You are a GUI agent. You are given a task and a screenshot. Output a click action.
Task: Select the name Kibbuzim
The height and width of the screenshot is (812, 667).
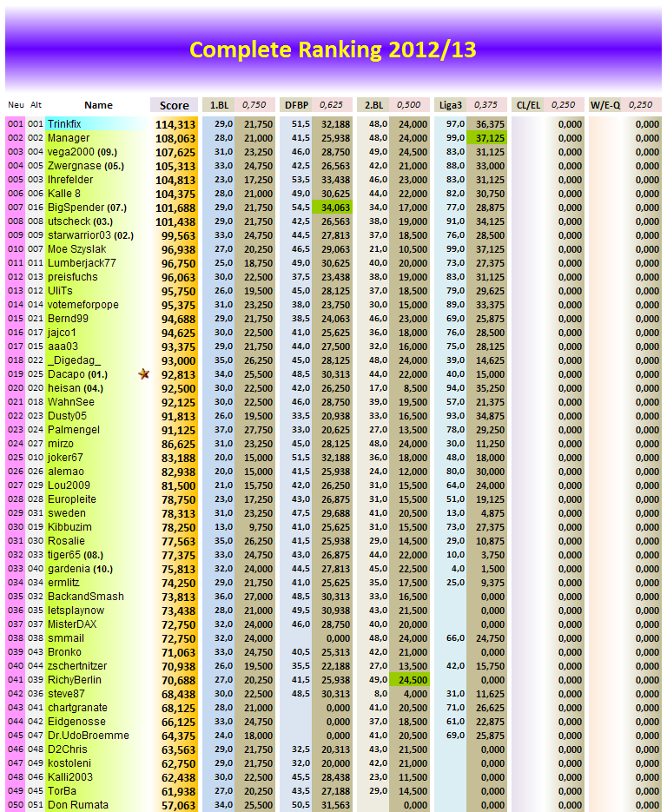pos(69,527)
